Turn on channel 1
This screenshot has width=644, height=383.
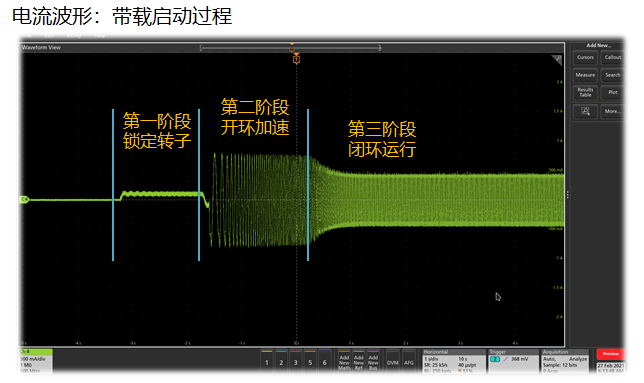tap(267, 361)
